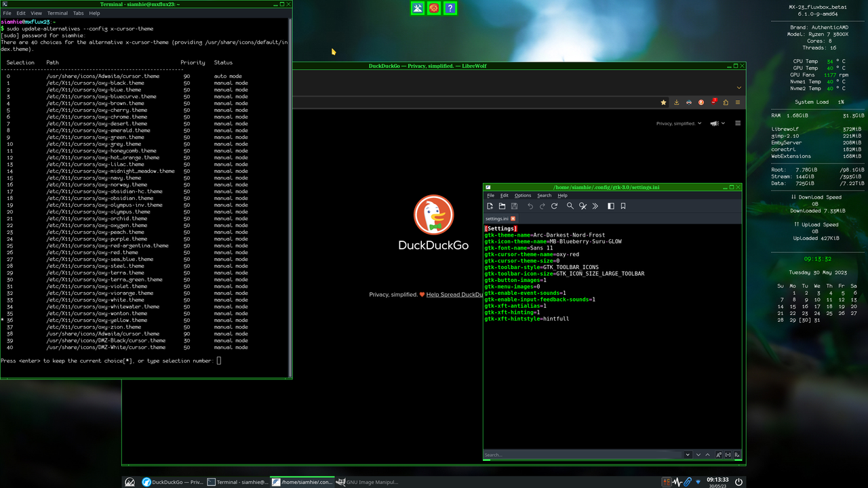Open LibreWolf downloads arrow icon
Image resolution: width=868 pixels, height=488 pixels.
tap(676, 102)
